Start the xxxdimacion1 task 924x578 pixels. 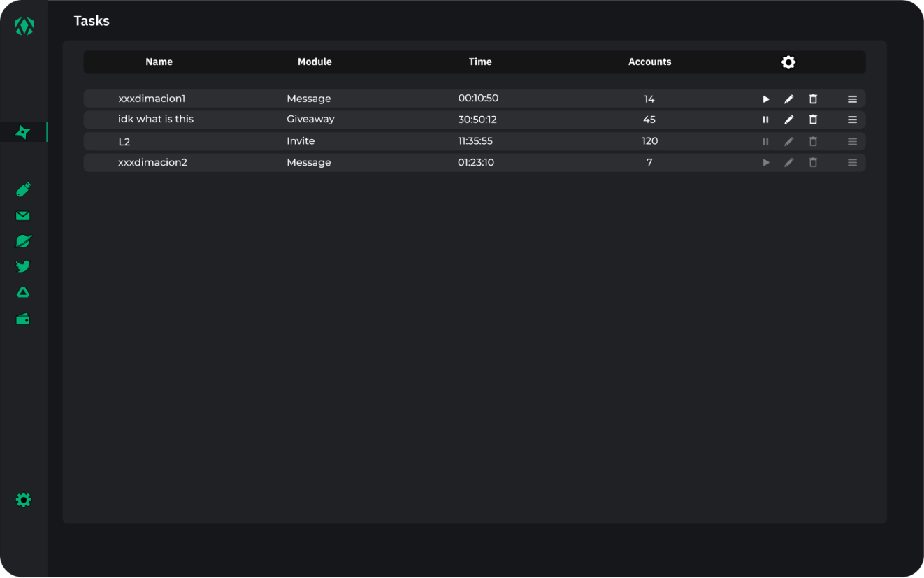[x=765, y=99]
